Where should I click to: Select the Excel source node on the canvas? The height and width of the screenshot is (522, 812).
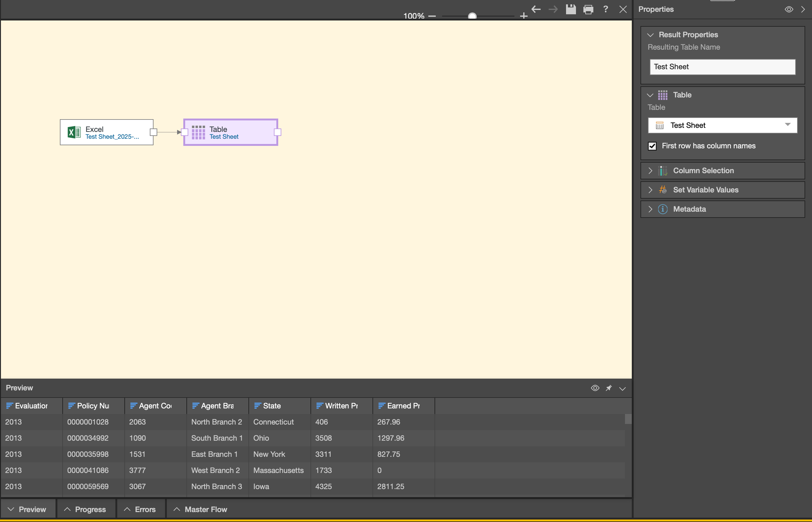click(107, 132)
